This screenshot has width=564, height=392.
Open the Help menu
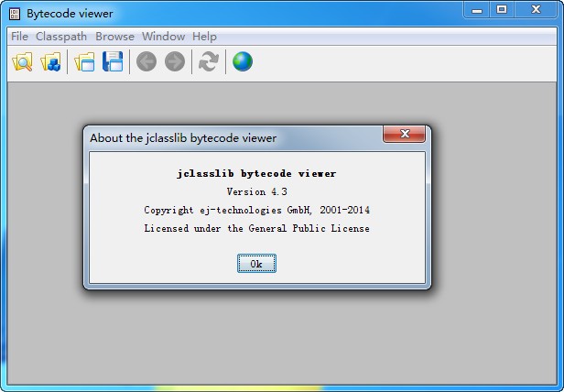pyautogui.click(x=204, y=37)
